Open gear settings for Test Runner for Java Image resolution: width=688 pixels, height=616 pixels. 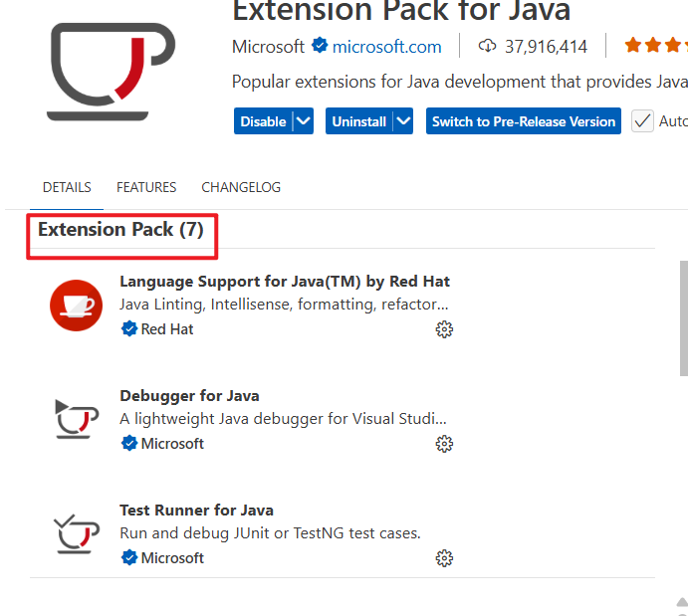point(444,558)
